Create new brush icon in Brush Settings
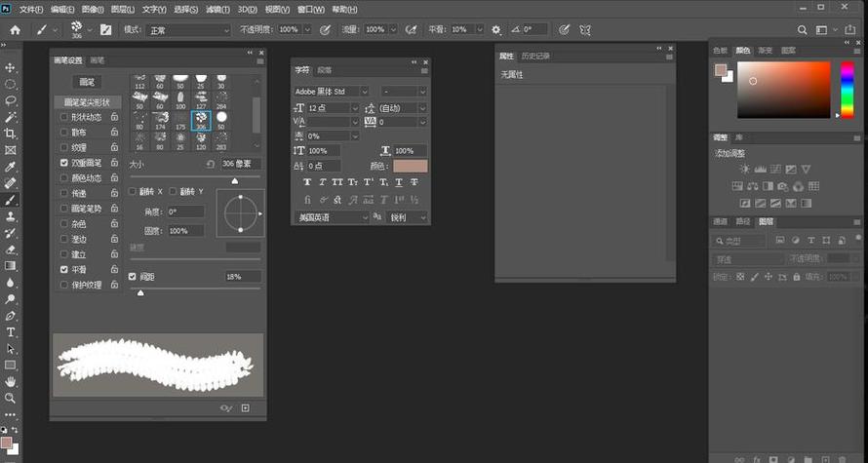The image size is (868, 463). click(x=245, y=408)
